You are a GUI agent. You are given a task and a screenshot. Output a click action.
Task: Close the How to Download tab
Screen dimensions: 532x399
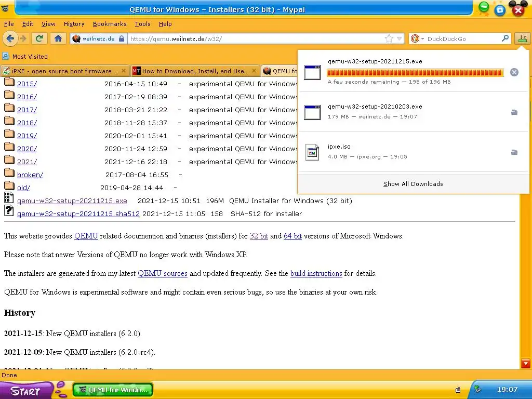pos(254,71)
